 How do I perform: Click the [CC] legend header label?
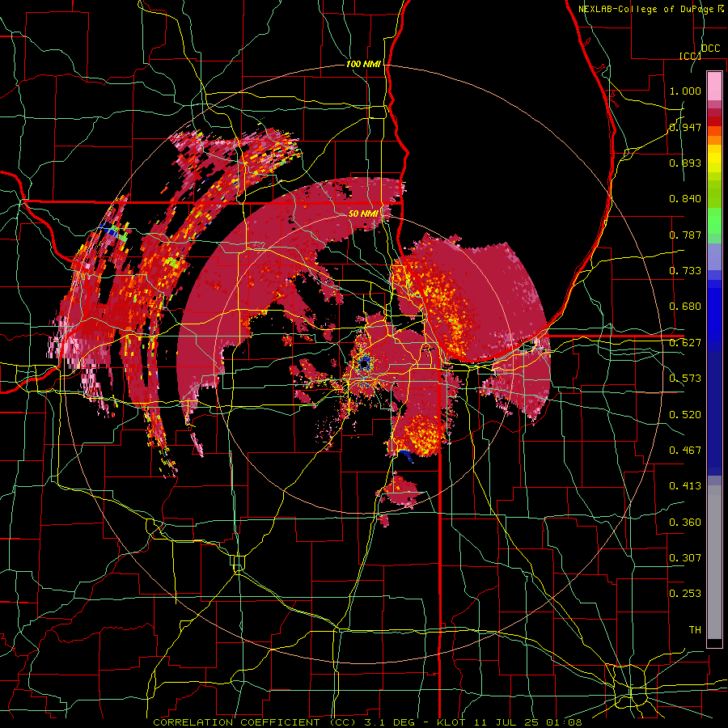click(690, 56)
